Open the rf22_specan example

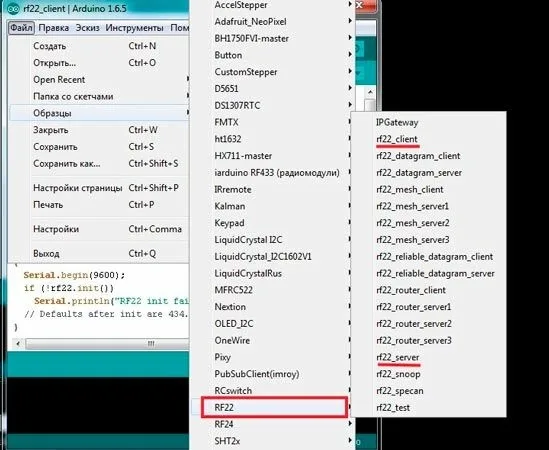tap(429, 391)
